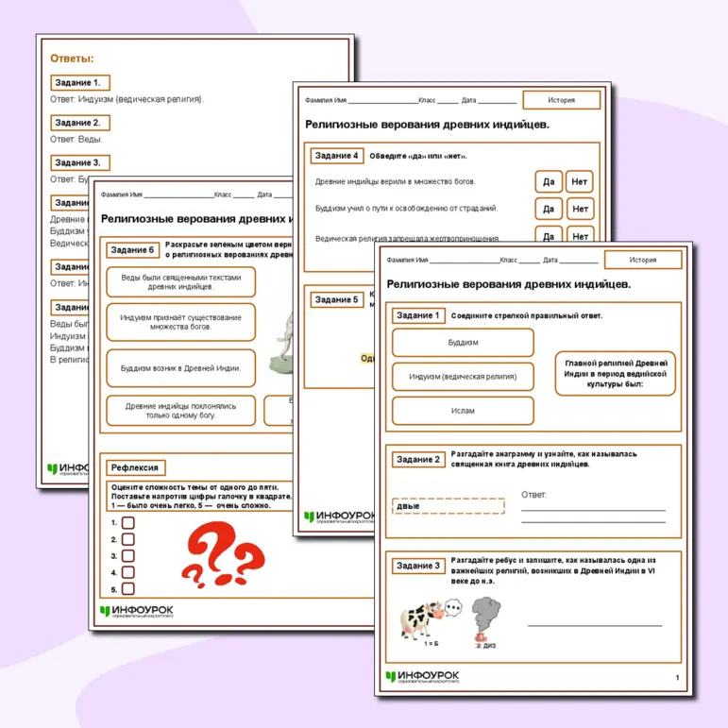Click the 'Задание 4' label

336,156
